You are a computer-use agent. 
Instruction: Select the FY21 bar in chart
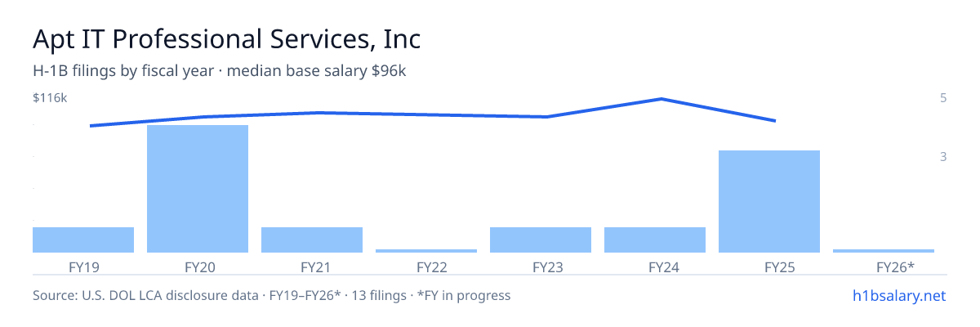(x=312, y=240)
